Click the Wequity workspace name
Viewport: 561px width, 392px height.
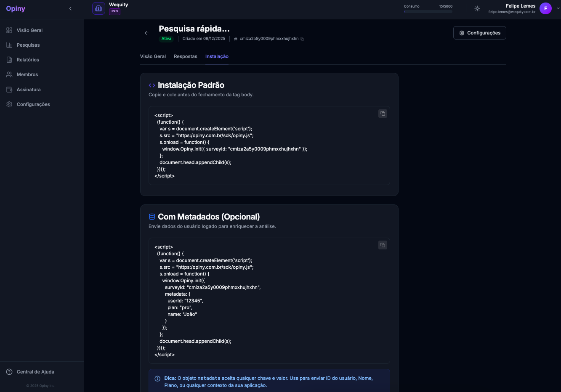point(119,5)
